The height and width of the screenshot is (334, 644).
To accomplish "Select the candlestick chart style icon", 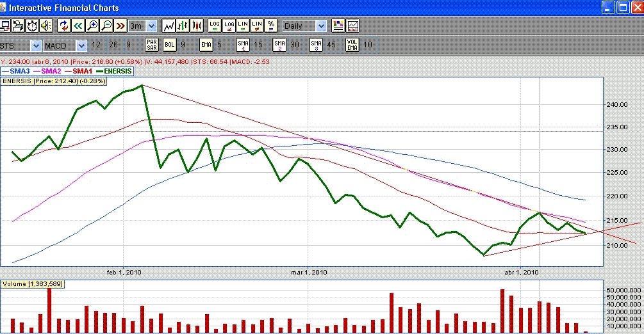I will [x=197, y=26].
